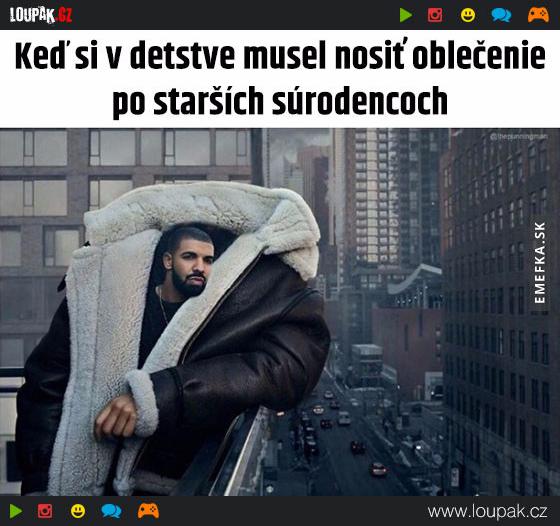
Task: Open the blue chat bubbles icon in top bar
Action: (501, 15)
